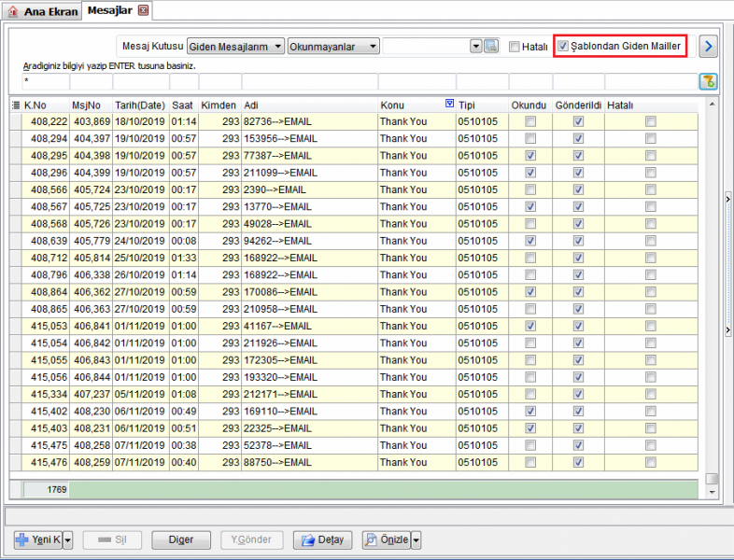Click the Sil delete button
This screenshot has height=560, width=734.
112,539
